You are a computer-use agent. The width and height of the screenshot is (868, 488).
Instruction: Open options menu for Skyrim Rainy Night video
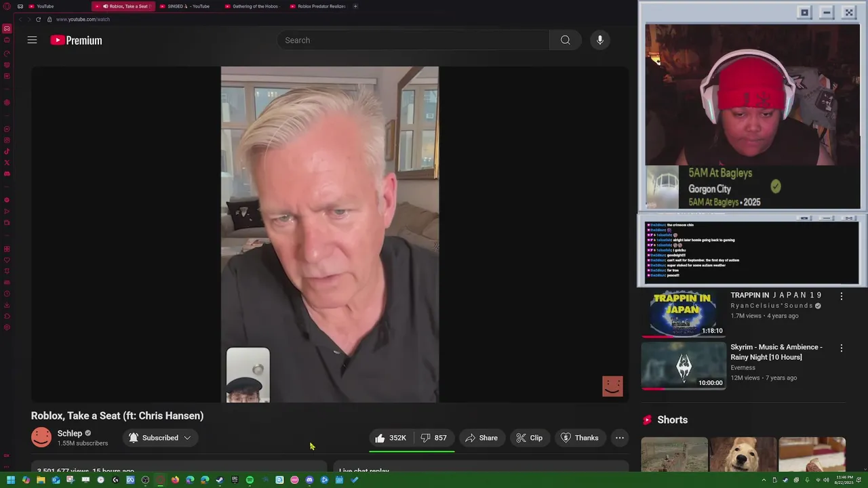(842, 348)
